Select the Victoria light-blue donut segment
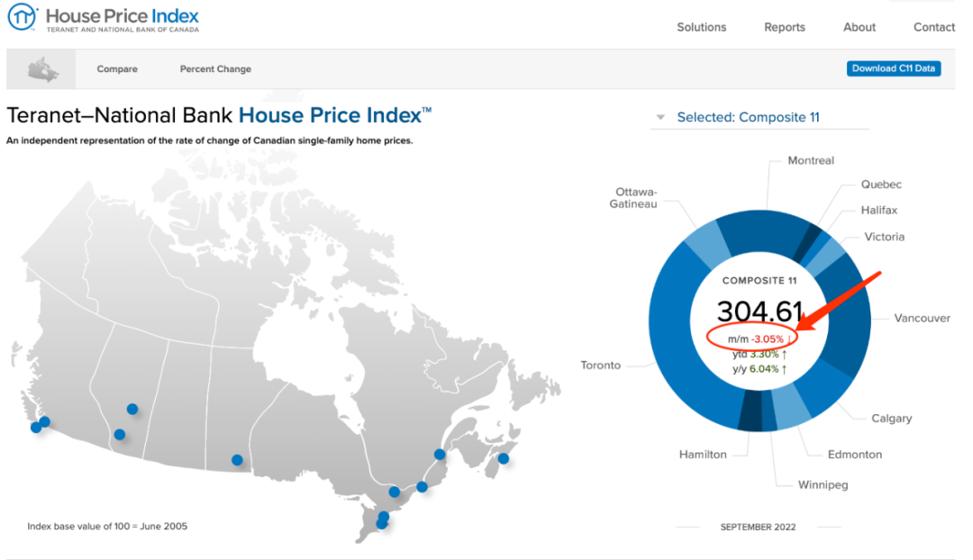Image resolution: width=973 pixels, height=560 pixels. click(825, 257)
